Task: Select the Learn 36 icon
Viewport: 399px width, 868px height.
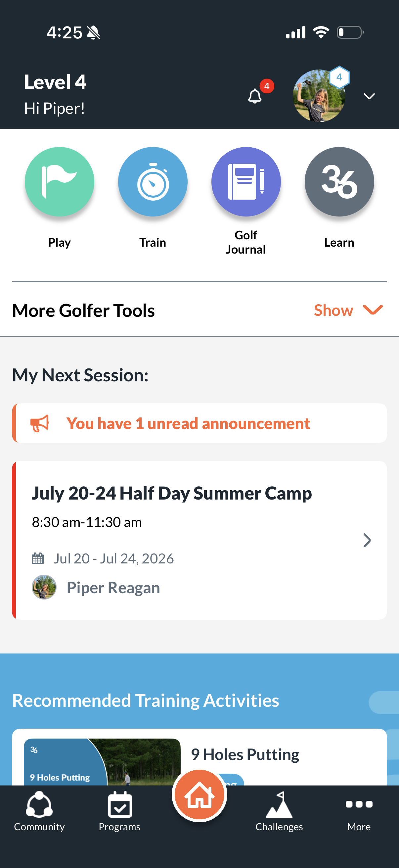Action: pyautogui.click(x=339, y=182)
